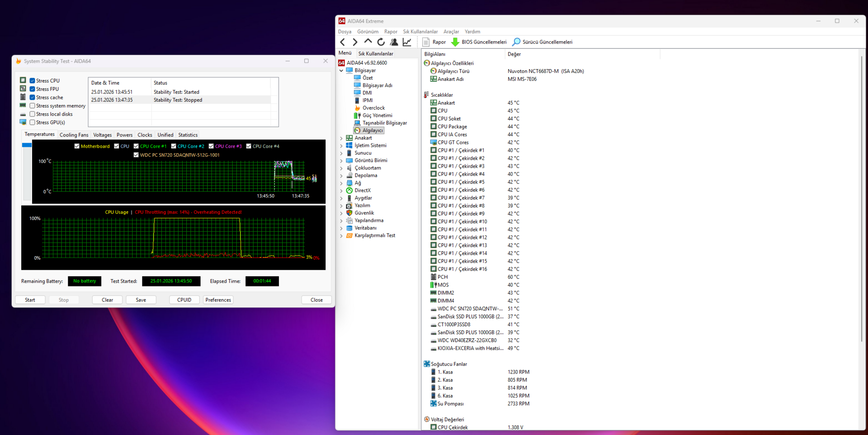The height and width of the screenshot is (435, 868).
Task: Enable Stress system memory
Action: click(33, 106)
